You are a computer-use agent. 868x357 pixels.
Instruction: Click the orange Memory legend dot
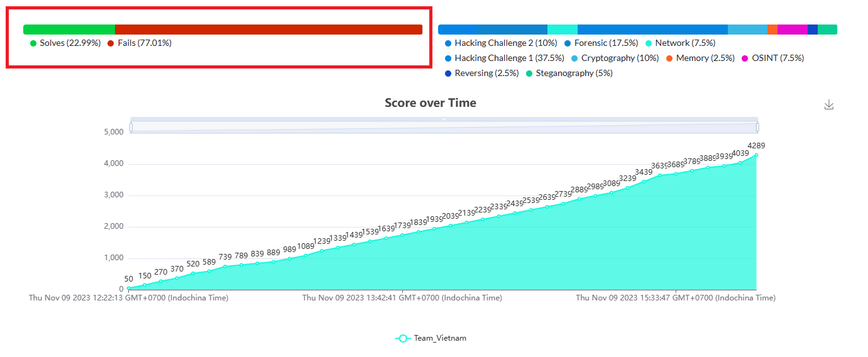click(x=669, y=58)
